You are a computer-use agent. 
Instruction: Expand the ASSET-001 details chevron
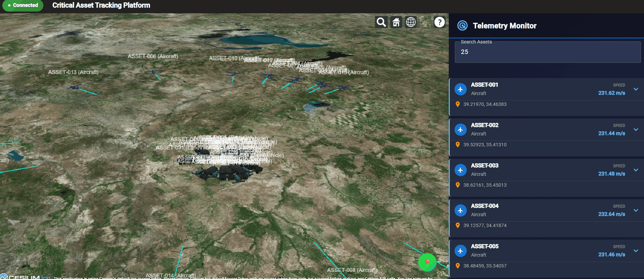[636, 89]
